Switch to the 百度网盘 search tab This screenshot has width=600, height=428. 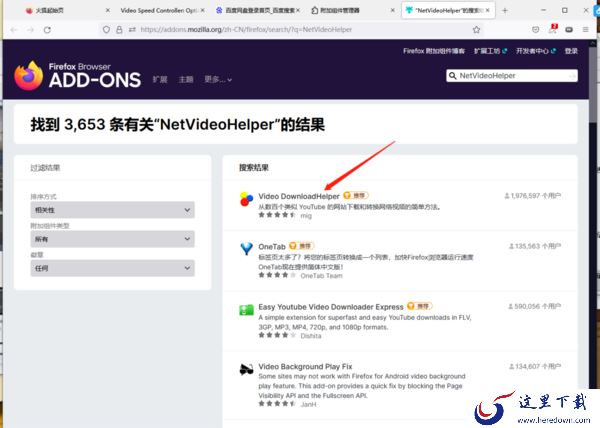pyautogui.click(x=256, y=10)
